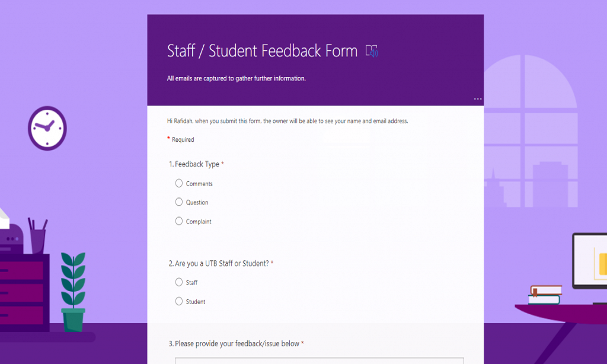Open Immersive Reader next to the form title
The width and height of the screenshot is (607, 364).
tap(372, 51)
